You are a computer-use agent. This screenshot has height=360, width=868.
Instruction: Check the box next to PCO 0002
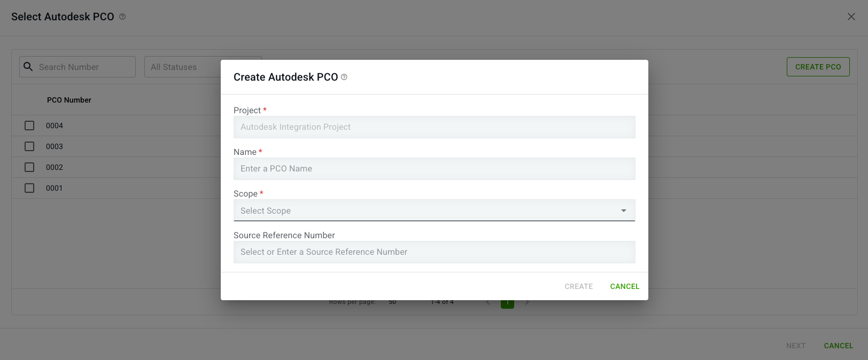(x=29, y=167)
